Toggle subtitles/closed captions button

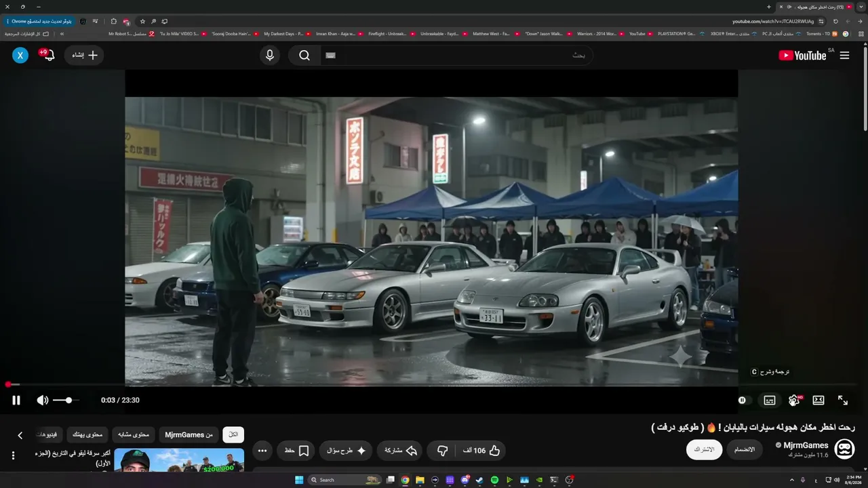[x=770, y=401]
